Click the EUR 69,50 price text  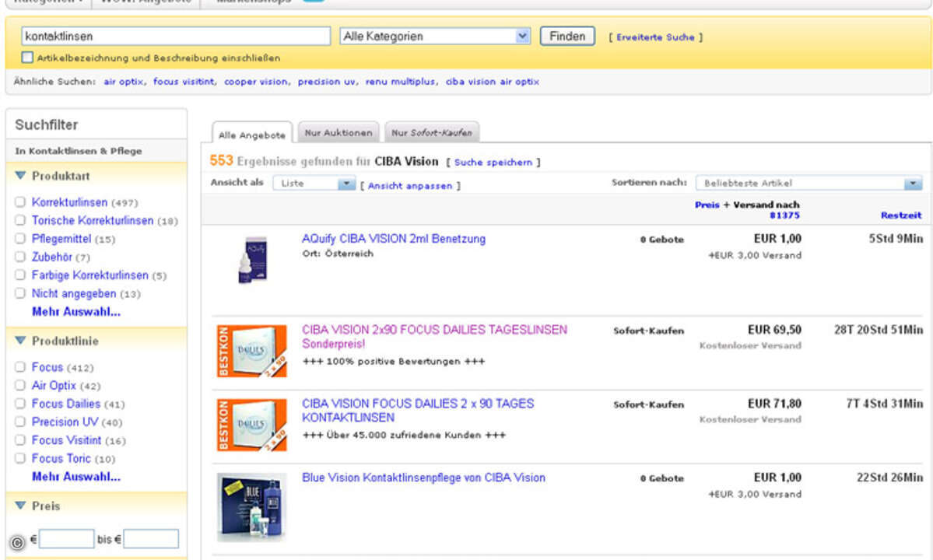pos(774,329)
